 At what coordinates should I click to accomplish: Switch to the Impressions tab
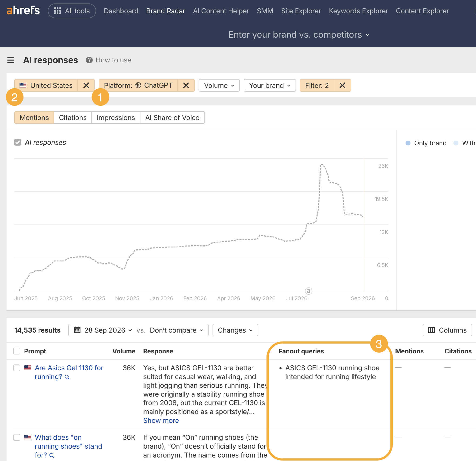(116, 117)
